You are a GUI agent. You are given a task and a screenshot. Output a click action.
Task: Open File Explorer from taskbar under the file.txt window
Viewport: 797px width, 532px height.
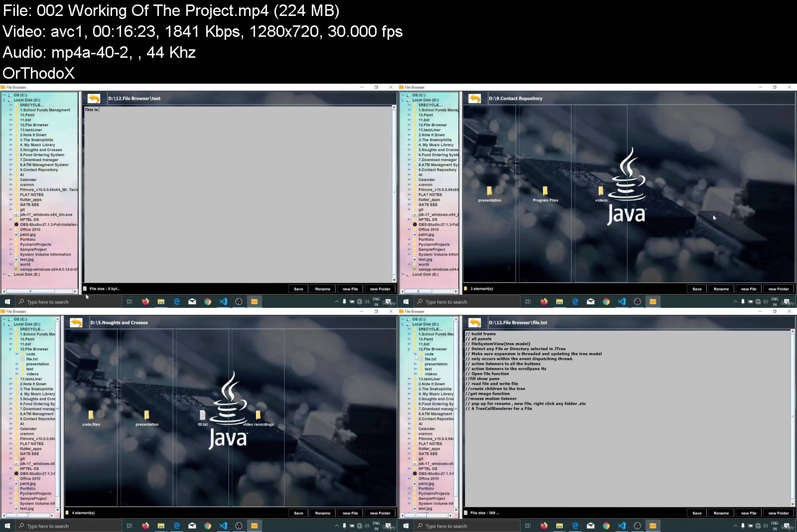(559, 526)
